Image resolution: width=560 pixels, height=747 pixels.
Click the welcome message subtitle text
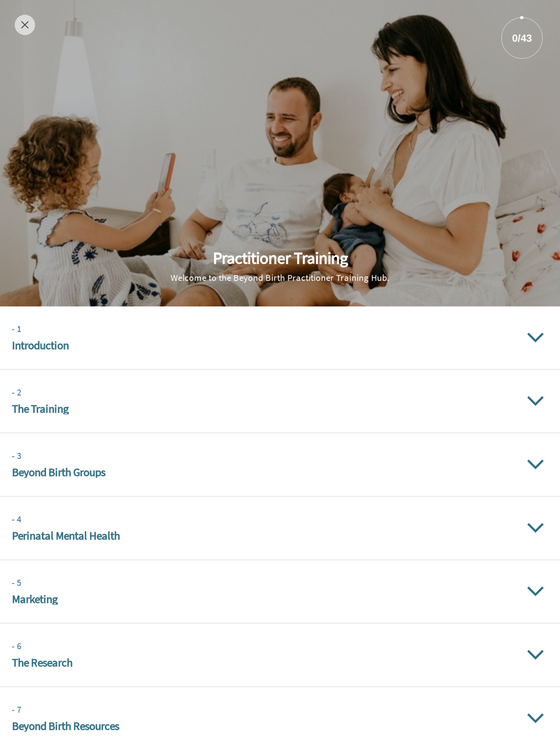[280, 278]
